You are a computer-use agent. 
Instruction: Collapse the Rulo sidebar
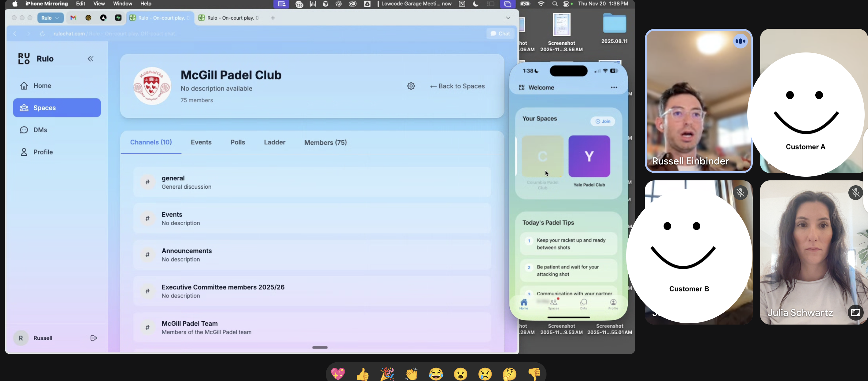click(x=90, y=59)
